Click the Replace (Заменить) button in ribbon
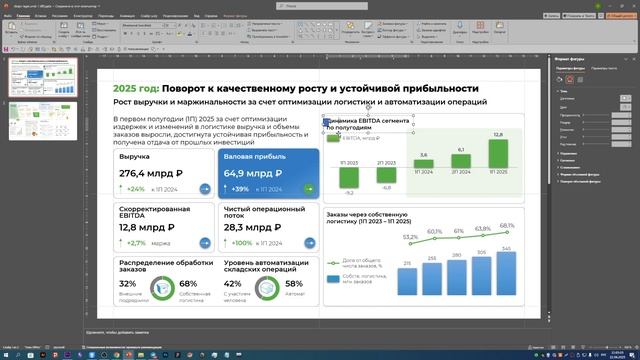The image size is (640, 360). click(431, 30)
